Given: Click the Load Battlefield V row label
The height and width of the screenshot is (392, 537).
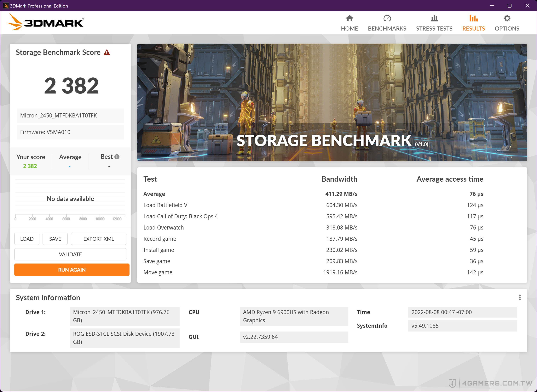Looking at the screenshot, I should (165, 205).
